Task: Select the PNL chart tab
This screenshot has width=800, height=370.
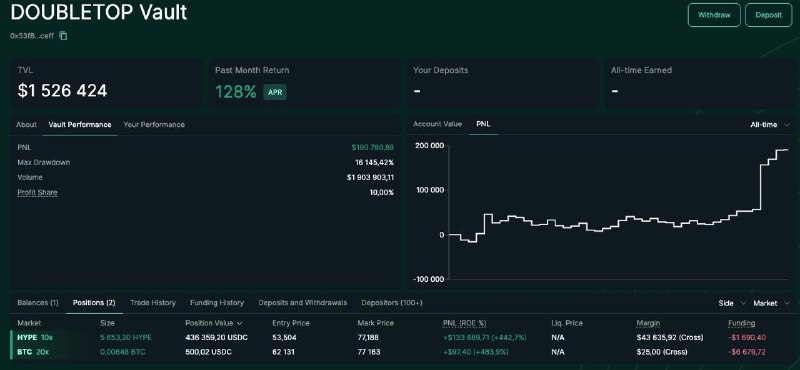Action: (x=483, y=124)
